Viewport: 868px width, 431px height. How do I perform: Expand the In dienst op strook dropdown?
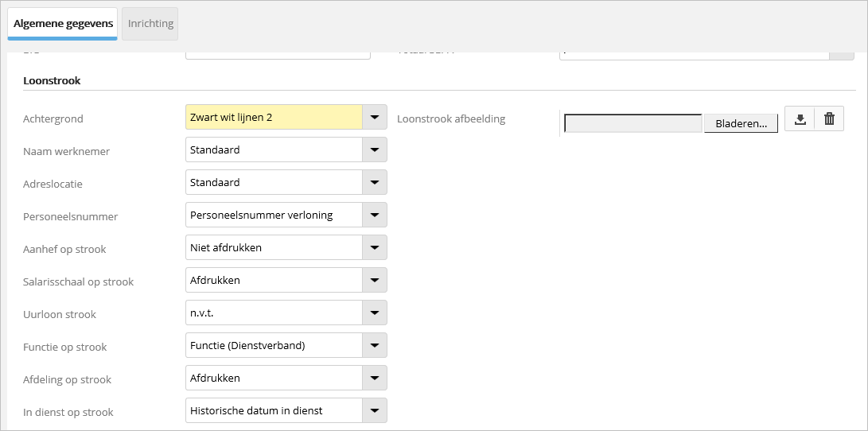coord(375,411)
